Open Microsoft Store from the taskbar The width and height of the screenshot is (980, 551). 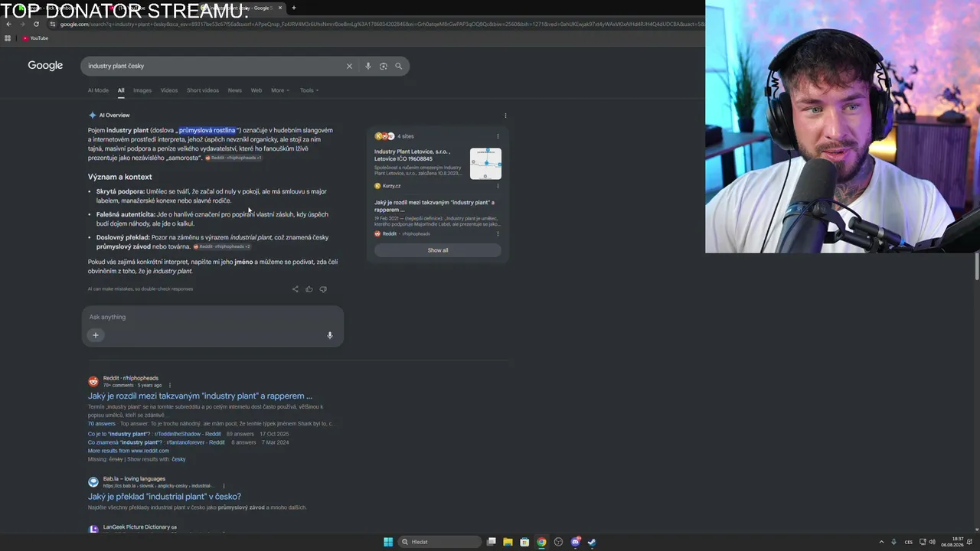click(x=524, y=542)
